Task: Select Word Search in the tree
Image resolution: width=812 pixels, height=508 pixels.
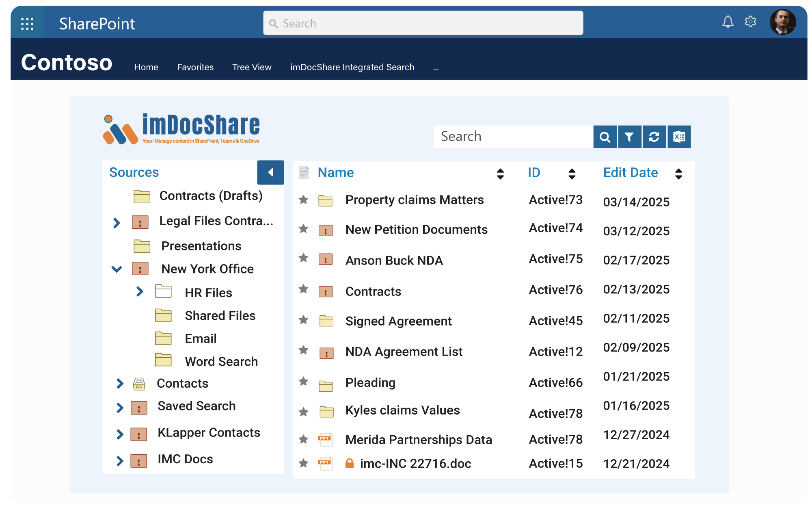Action: tap(221, 361)
